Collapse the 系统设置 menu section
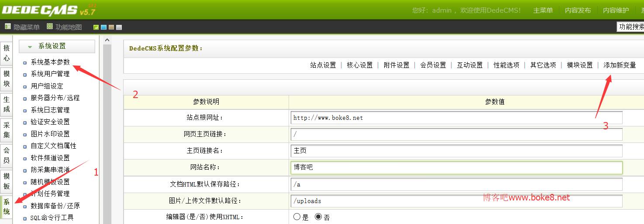The width and height of the screenshot is (644, 224). [x=30, y=47]
